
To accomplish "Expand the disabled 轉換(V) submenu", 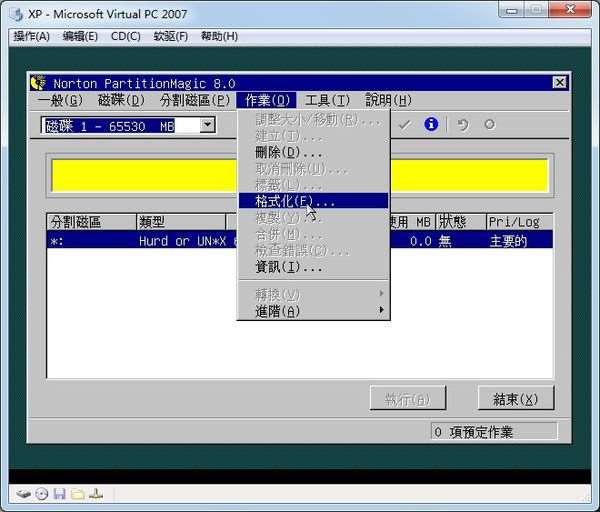I will click(313, 294).
